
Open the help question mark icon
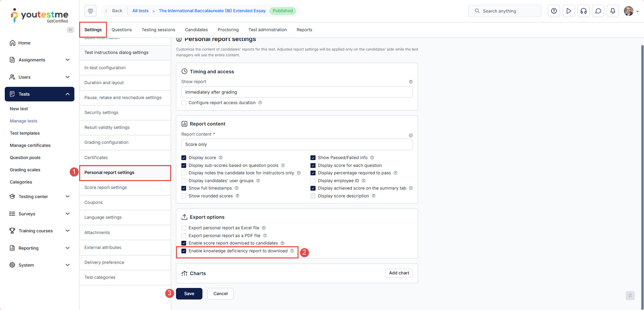(x=554, y=11)
